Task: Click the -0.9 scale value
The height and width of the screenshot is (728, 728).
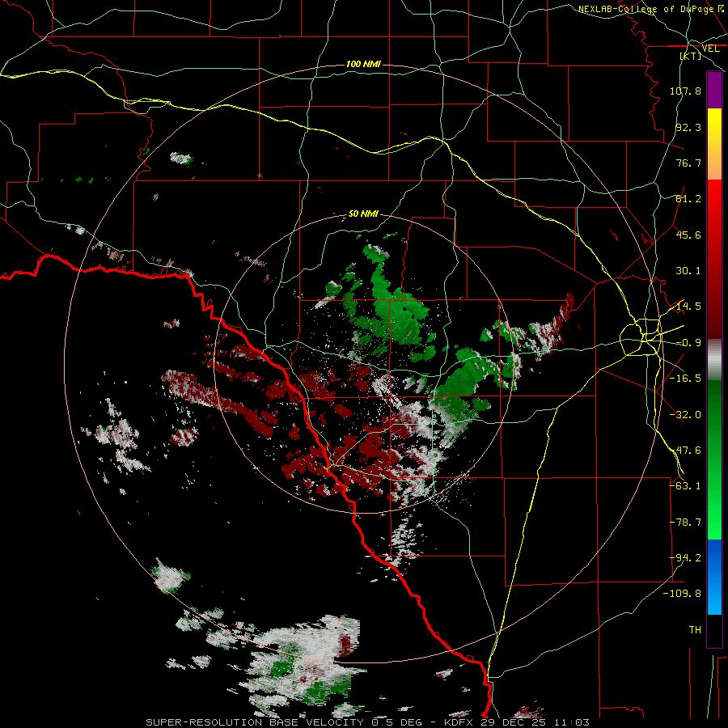Action: (688, 343)
